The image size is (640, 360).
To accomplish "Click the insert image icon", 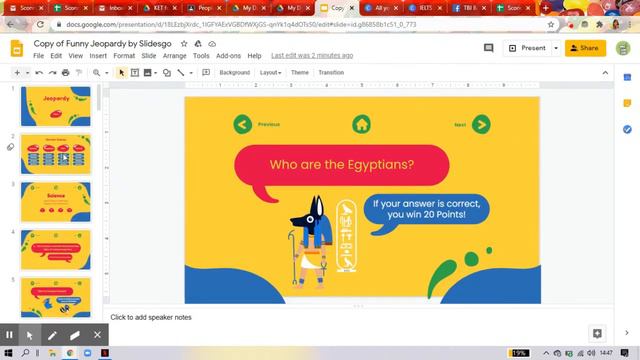I will click(147, 73).
